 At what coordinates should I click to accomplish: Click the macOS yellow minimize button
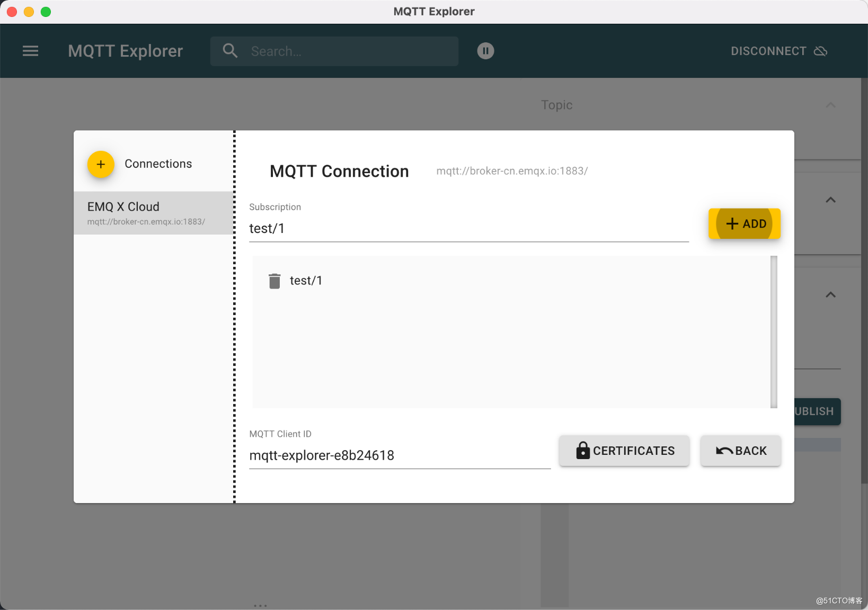click(29, 12)
